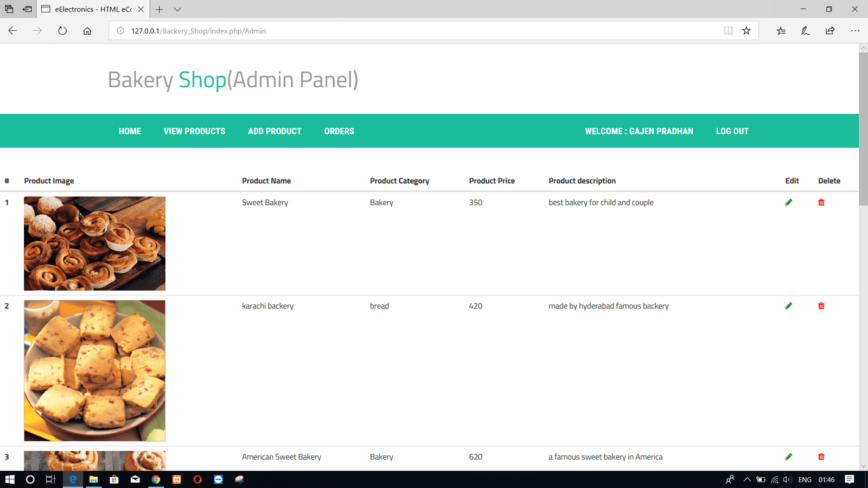Open the ORDERS page
The image size is (868, 488).
click(x=339, y=131)
